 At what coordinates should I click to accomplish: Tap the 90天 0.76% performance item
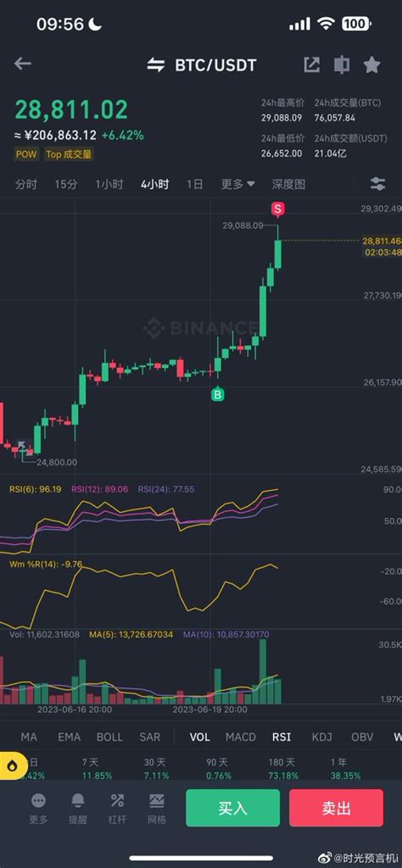(218, 769)
